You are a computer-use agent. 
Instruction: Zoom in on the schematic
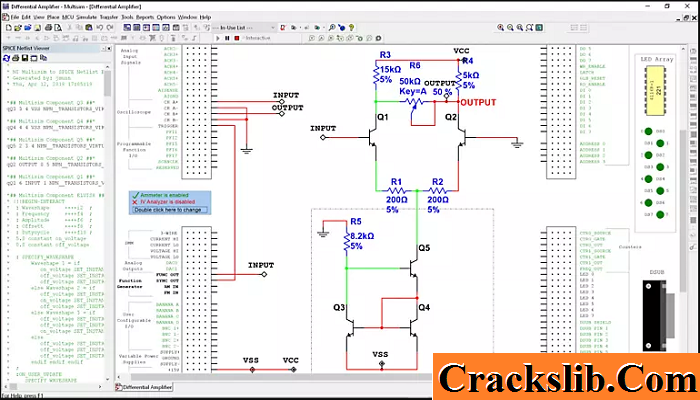pos(500,28)
